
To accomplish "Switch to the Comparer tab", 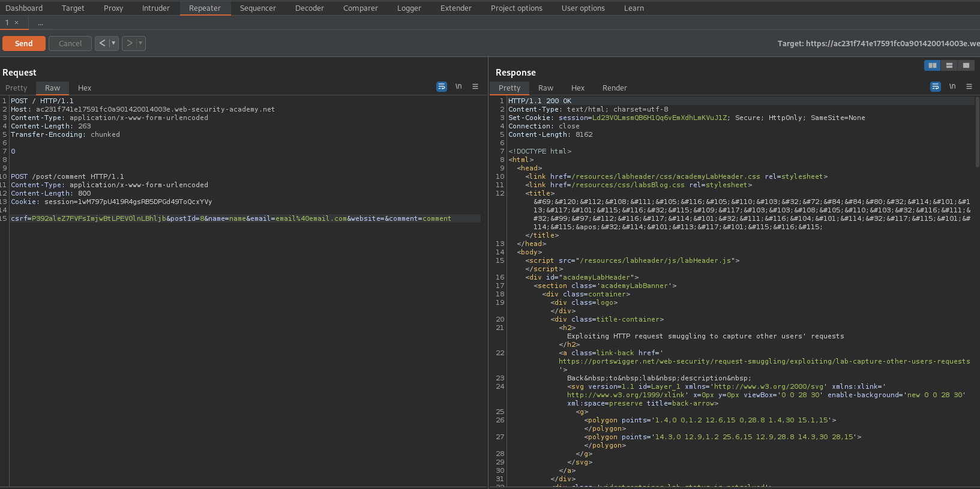I will click(361, 8).
